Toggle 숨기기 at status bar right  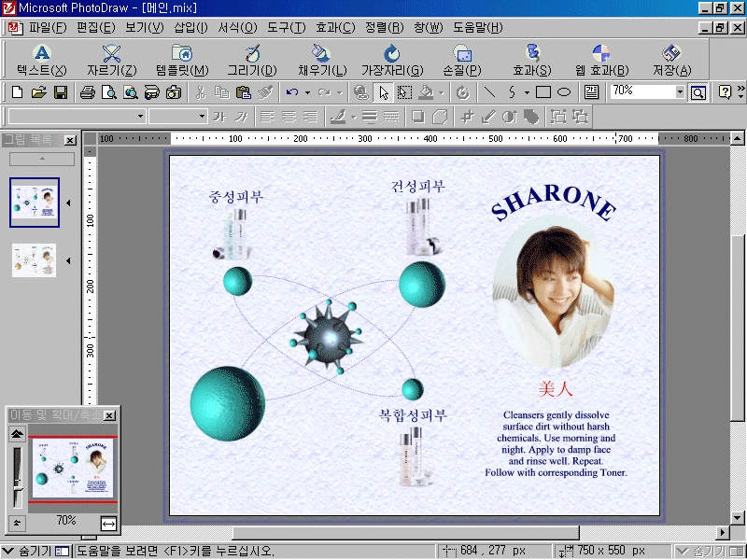pyautogui.click(x=710, y=552)
